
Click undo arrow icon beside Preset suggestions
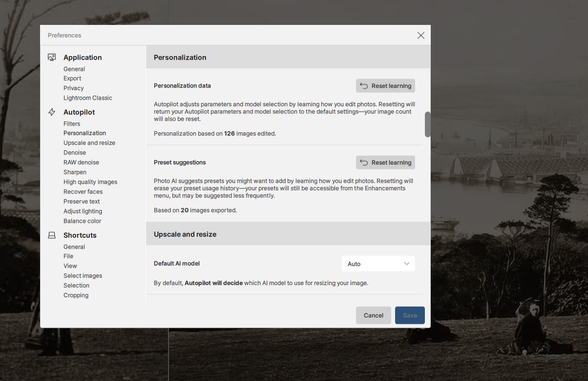(x=364, y=163)
